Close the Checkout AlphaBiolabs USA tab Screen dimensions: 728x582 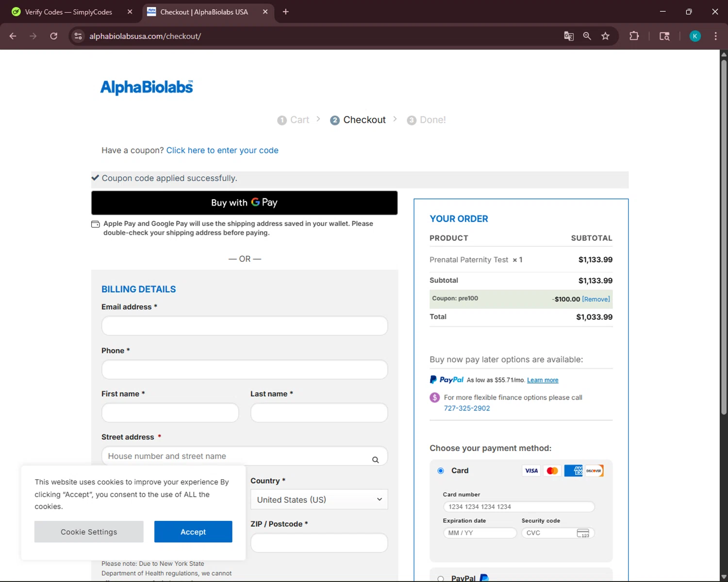[265, 12]
